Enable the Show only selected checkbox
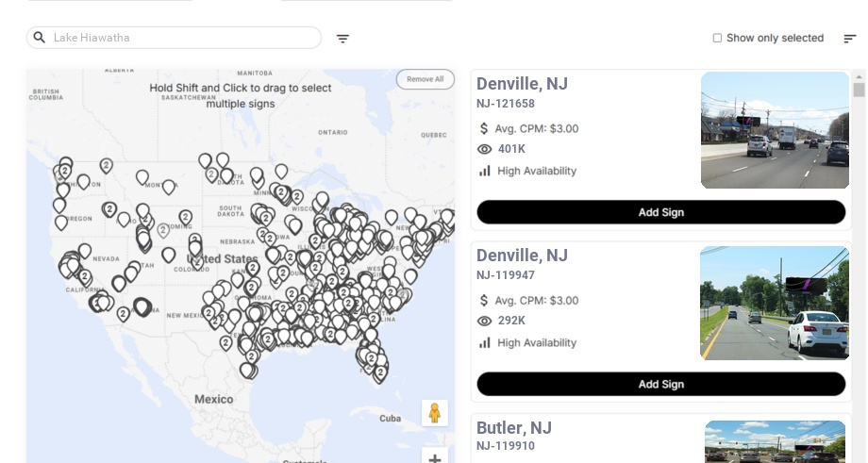The height and width of the screenshot is (463, 868). [x=717, y=39]
